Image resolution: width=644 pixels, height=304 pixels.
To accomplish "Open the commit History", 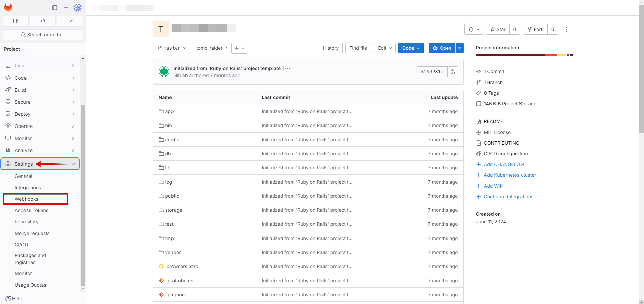I will [x=330, y=48].
